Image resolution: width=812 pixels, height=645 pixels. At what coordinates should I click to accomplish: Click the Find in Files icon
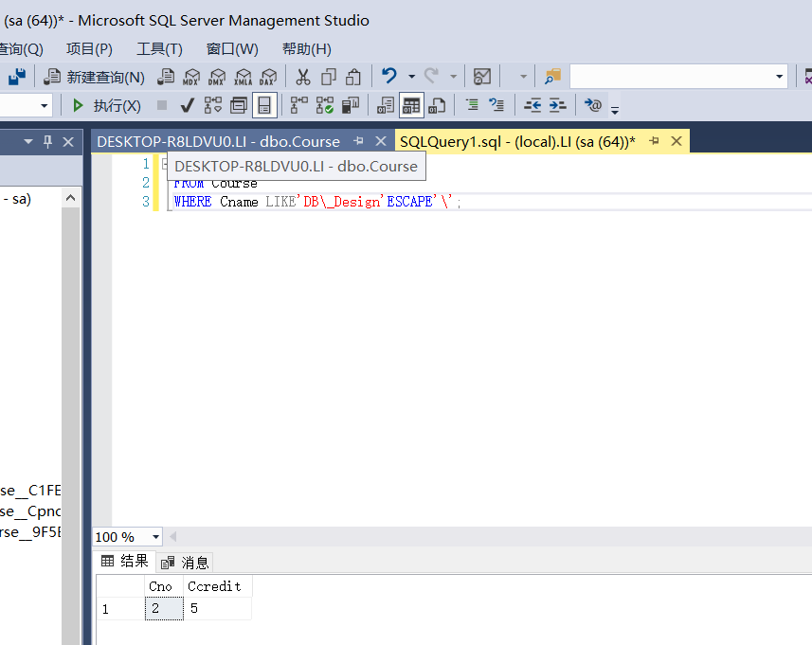[x=552, y=77]
